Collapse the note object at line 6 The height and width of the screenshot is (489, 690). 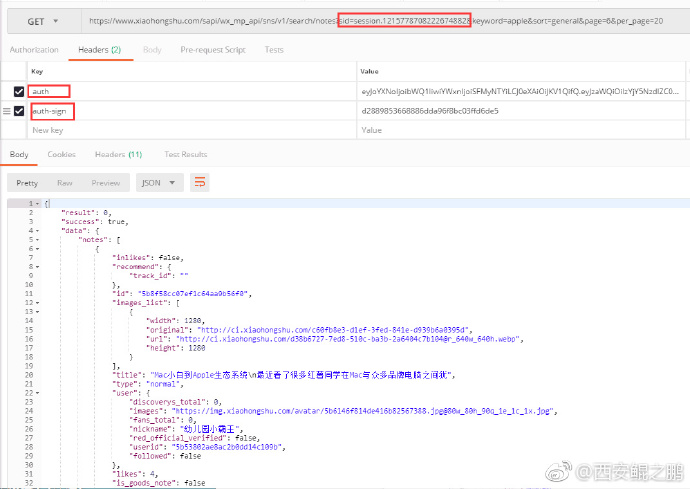37,249
